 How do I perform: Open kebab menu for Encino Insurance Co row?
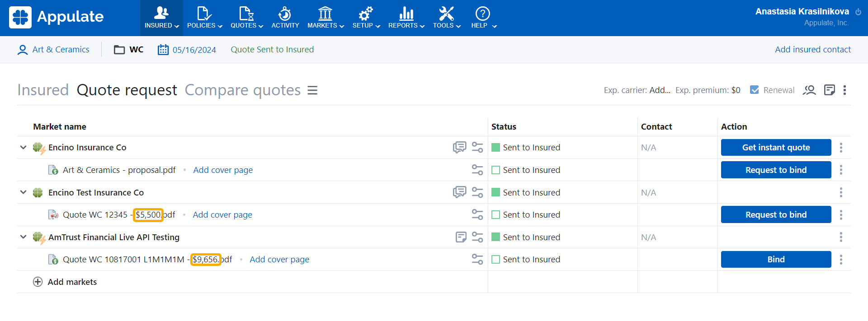(841, 147)
